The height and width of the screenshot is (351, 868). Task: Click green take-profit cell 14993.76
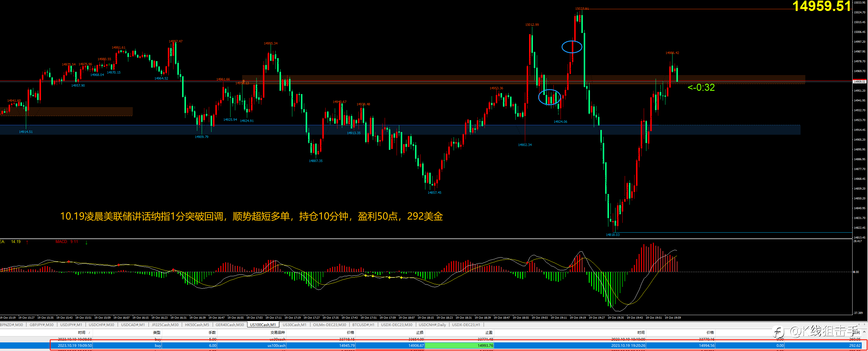point(459,345)
